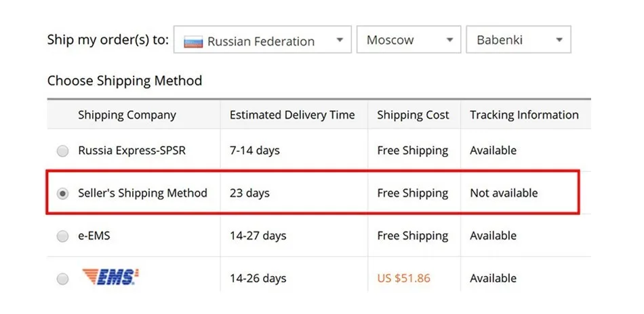Click the Russia Express-SPSR label

[132, 151]
